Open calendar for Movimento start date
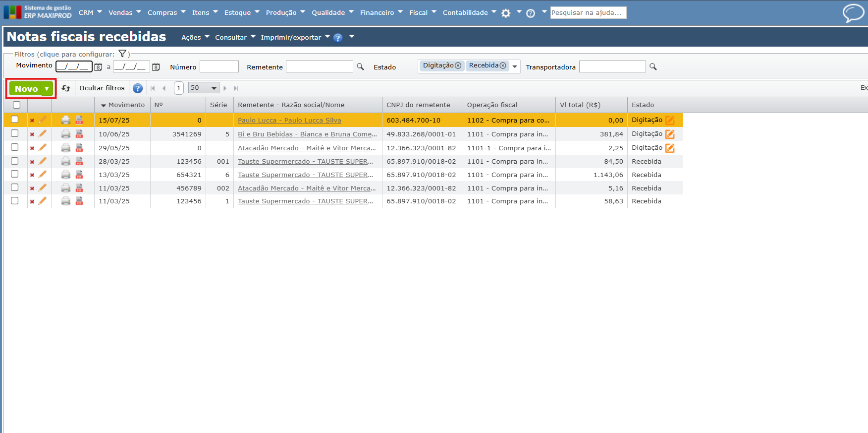 [98, 67]
